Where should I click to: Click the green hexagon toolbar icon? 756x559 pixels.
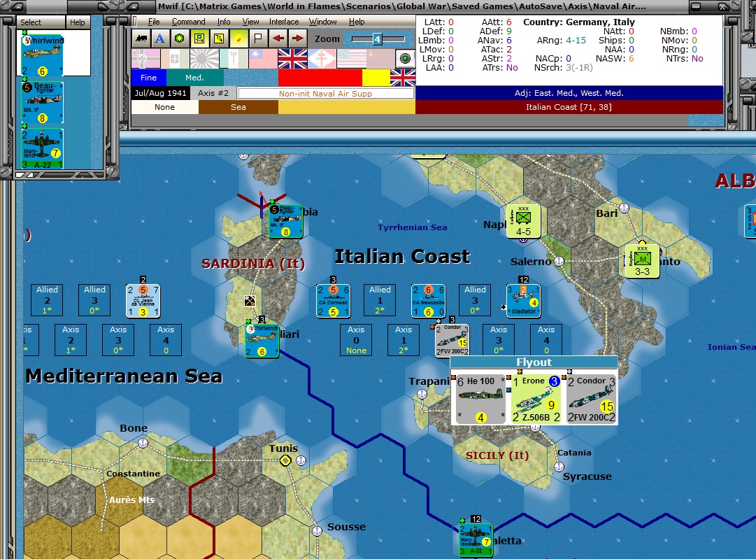click(179, 38)
